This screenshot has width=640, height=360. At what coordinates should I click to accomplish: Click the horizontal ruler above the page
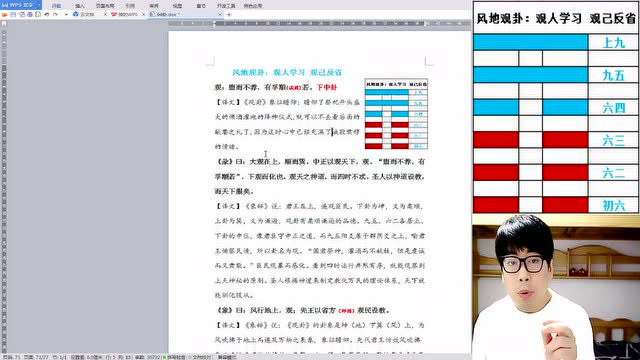pyautogui.click(x=320, y=24)
